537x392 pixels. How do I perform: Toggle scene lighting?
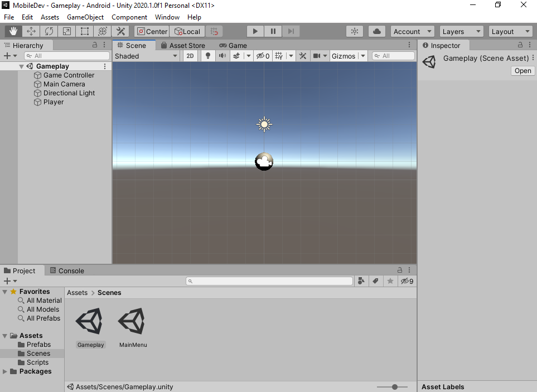pos(207,56)
